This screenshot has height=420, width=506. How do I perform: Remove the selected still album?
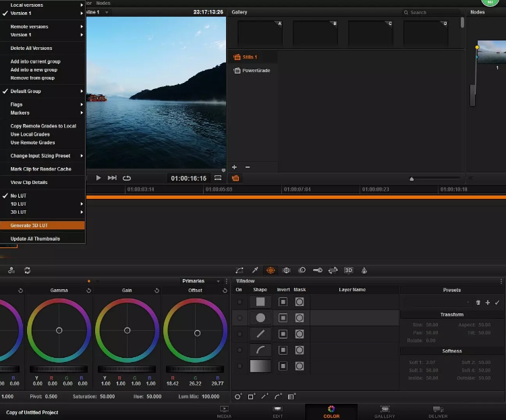coord(248,167)
